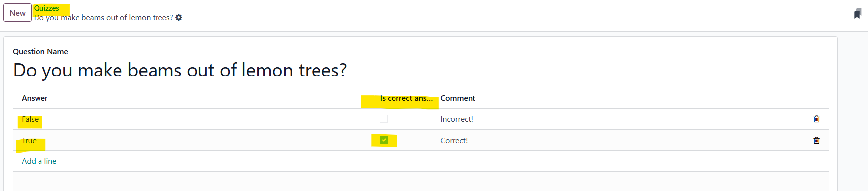The height and width of the screenshot is (191, 868).
Task: Click the Comment column header
Action: tap(458, 98)
